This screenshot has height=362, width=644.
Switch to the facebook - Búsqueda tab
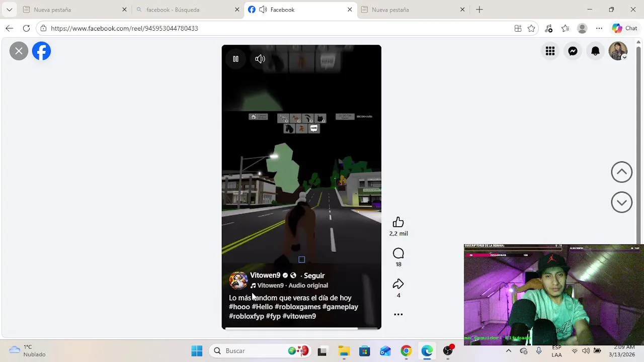coord(187,10)
